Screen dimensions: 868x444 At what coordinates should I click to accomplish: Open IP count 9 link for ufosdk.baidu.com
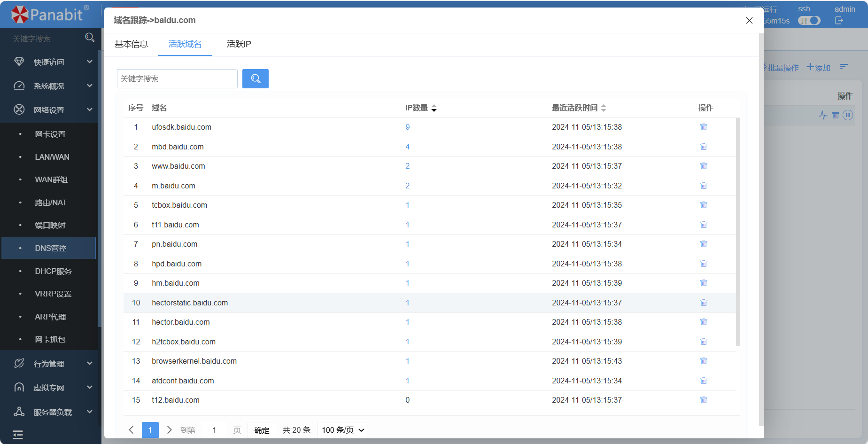pos(408,127)
